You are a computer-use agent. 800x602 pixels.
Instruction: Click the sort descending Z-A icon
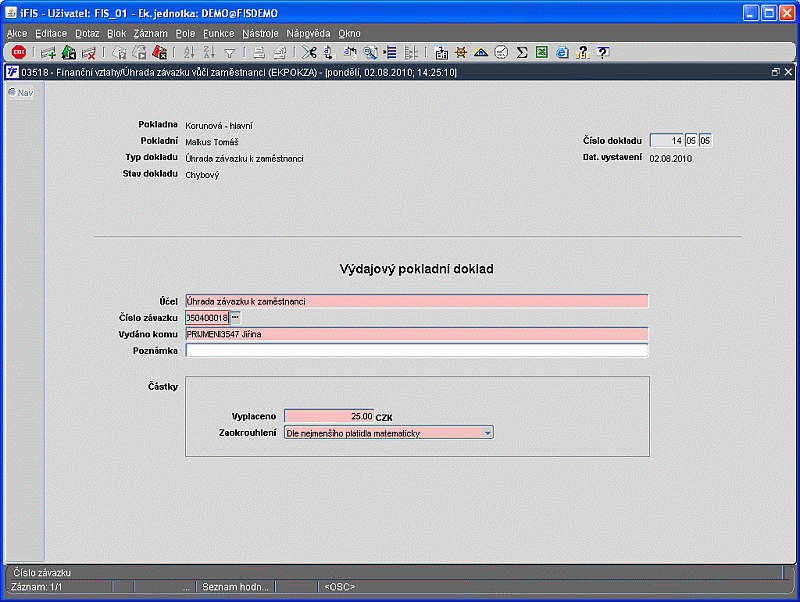click(x=209, y=52)
